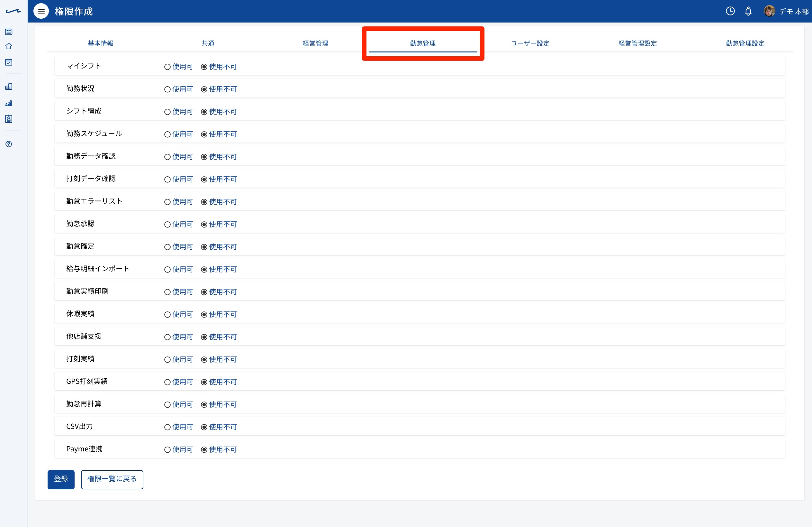Set 勤務スケジュール to 使用不可
This screenshot has width=812, height=527.
(x=204, y=134)
